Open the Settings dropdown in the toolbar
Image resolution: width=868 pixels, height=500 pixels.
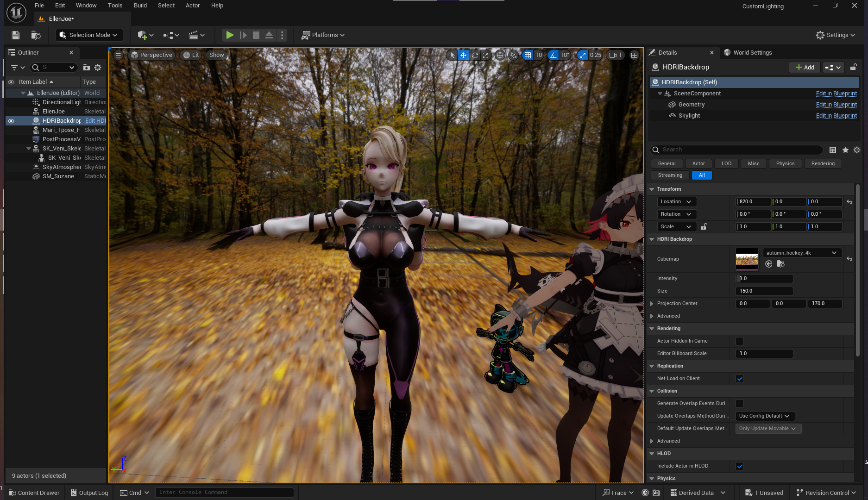(836, 35)
